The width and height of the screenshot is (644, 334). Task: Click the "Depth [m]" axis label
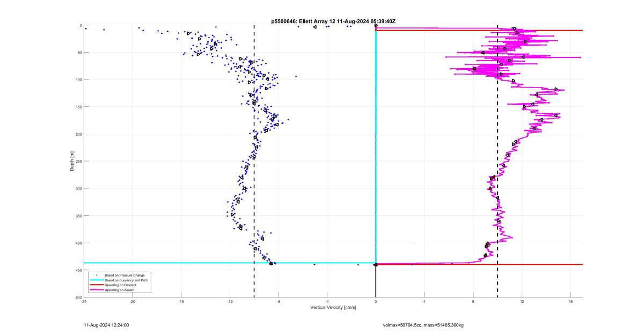tap(71, 161)
